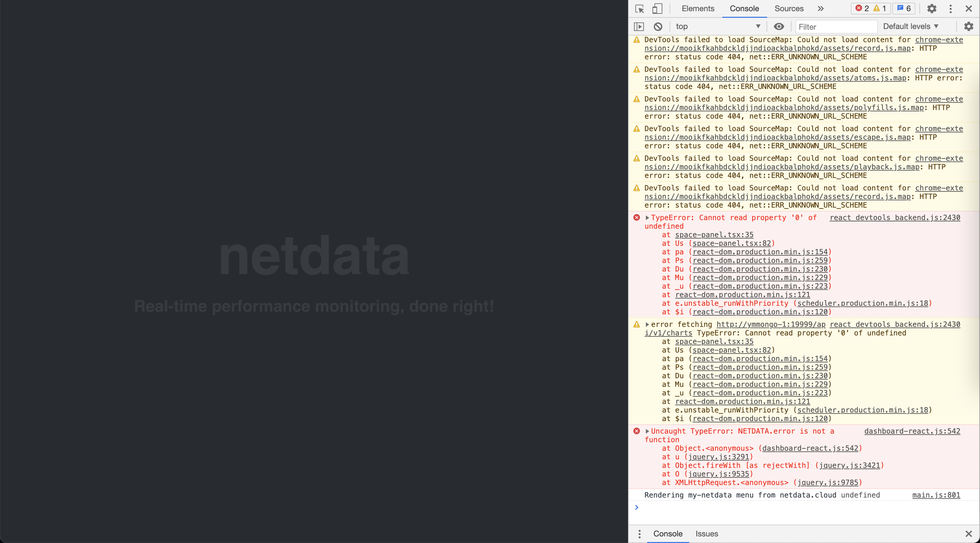Expand the TypeError stack trace triangle
The image size is (980, 543).
click(x=648, y=218)
